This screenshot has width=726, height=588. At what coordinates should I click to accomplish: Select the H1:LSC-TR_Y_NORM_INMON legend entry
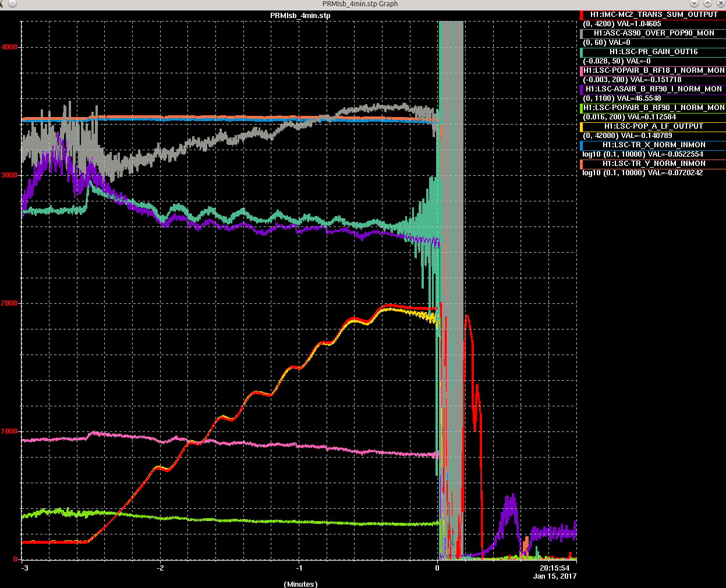(654, 164)
